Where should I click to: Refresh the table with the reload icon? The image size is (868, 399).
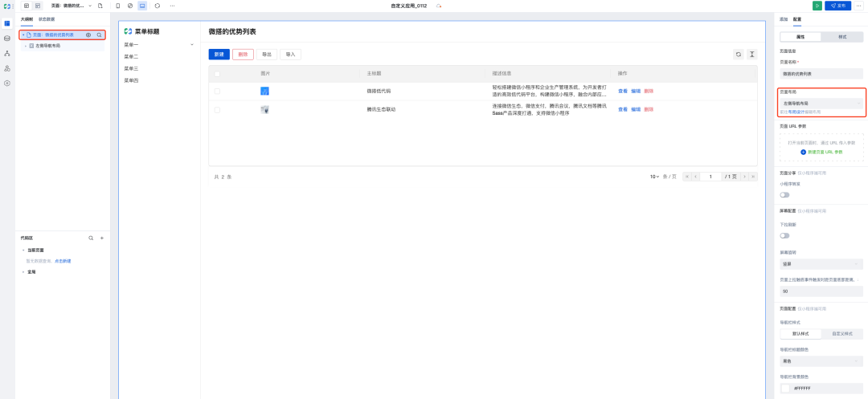[x=739, y=54]
